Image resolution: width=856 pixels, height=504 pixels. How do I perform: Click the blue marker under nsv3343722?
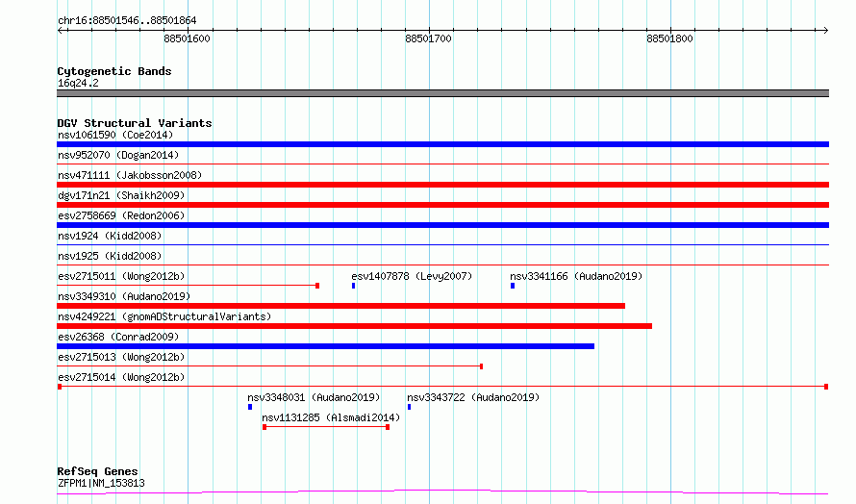[x=409, y=407]
